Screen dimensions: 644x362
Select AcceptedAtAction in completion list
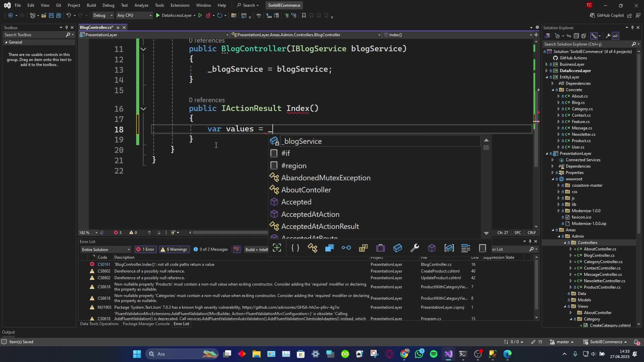(x=375, y=214)
